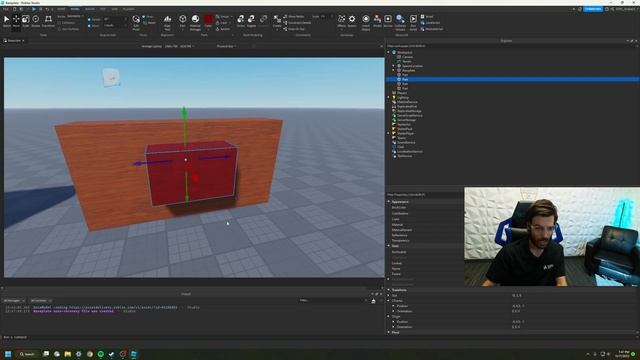Viewport: 640px width, 360px height.
Task: Open the All Messages filter dropdown in Output
Action: [14, 301]
